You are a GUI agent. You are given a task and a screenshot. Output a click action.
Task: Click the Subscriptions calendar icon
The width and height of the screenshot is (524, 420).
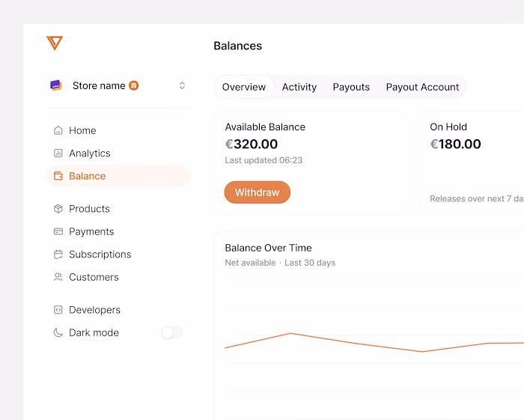click(58, 255)
